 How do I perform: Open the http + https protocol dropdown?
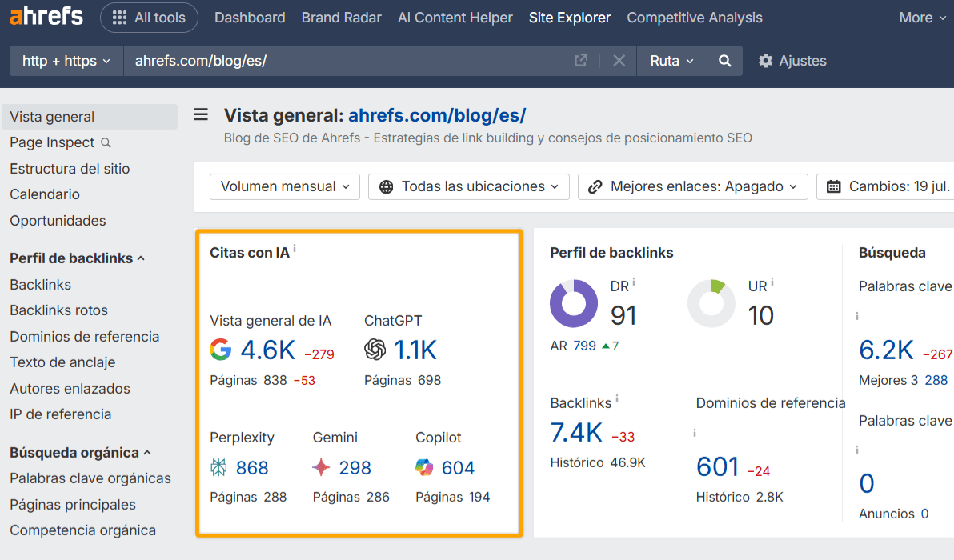pyautogui.click(x=66, y=60)
